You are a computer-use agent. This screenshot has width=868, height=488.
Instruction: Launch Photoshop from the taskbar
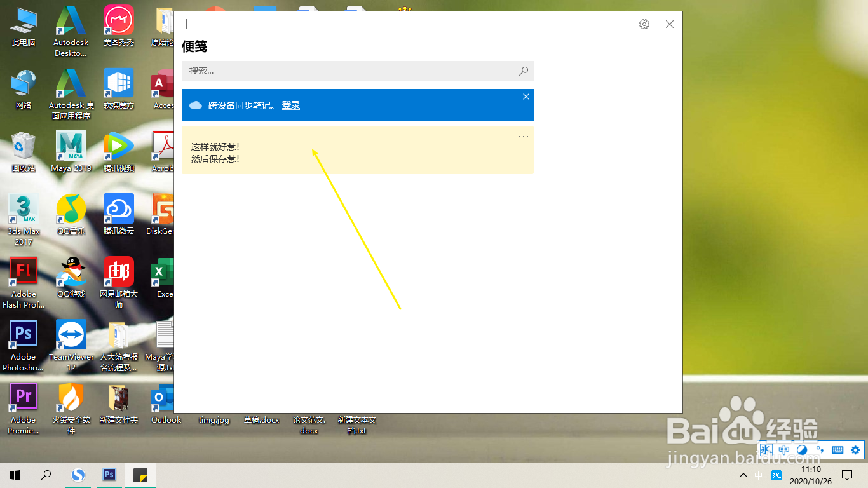[x=109, y=475]
